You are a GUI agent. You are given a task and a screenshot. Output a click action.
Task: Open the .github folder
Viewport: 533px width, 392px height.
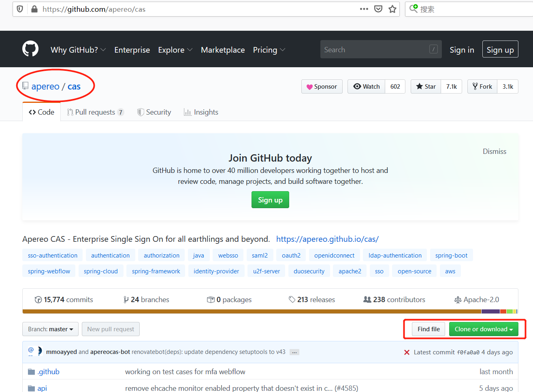coord(49,372)
